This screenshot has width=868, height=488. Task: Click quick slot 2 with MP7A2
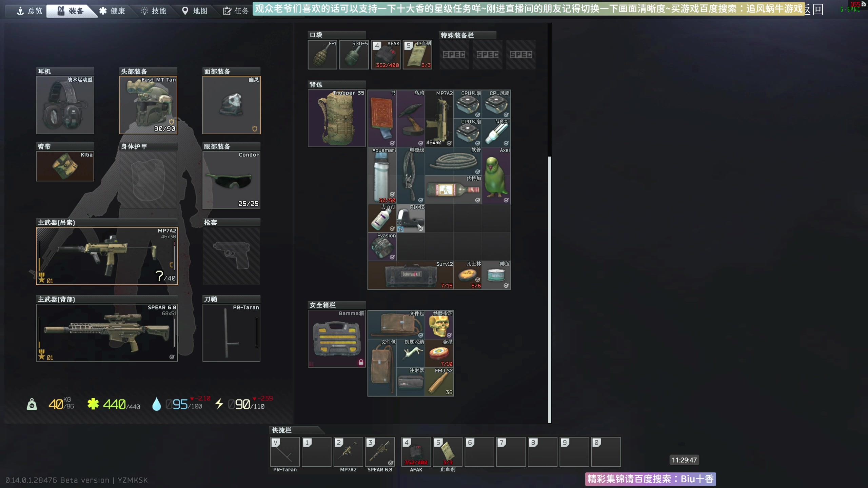tap(348, 452)
